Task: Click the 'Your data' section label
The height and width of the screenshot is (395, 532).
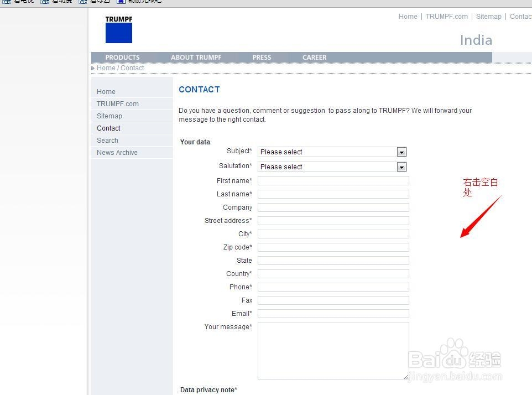Action: click(195, 142)
